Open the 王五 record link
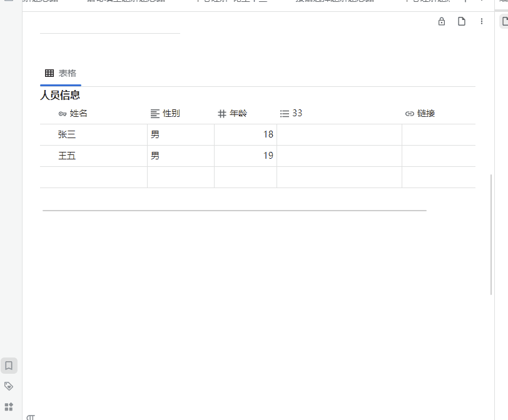The width and height of the screenshot is (508, 420). tap(67, 155)
